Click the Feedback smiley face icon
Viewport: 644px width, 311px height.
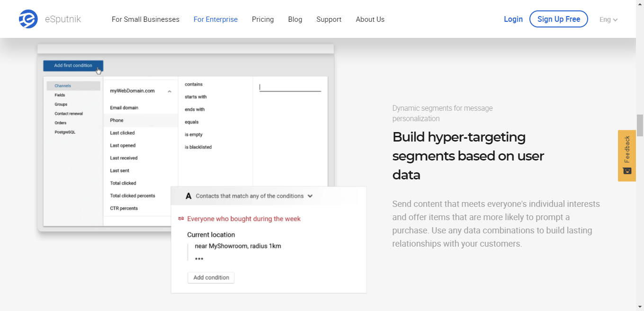tap(627, 170)
